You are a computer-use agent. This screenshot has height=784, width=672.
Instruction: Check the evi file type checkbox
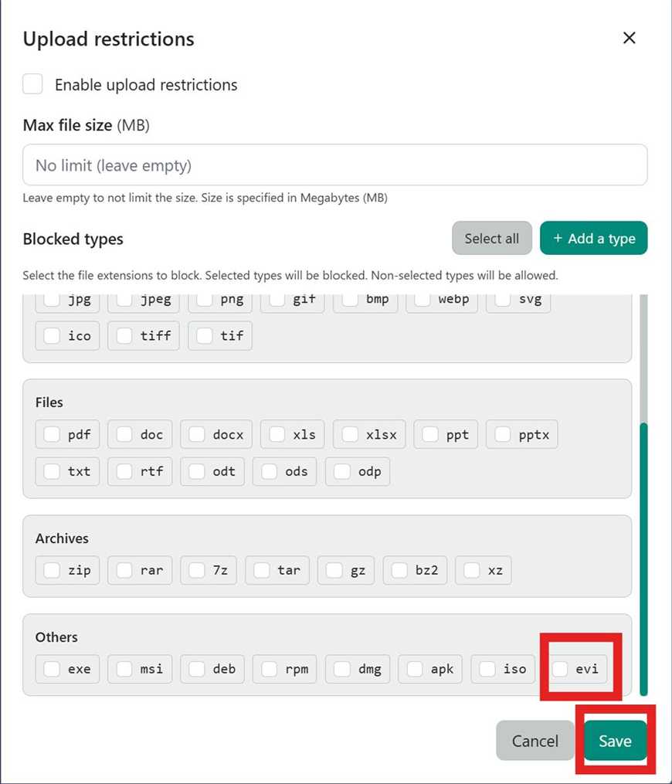(x=559, y=669)
